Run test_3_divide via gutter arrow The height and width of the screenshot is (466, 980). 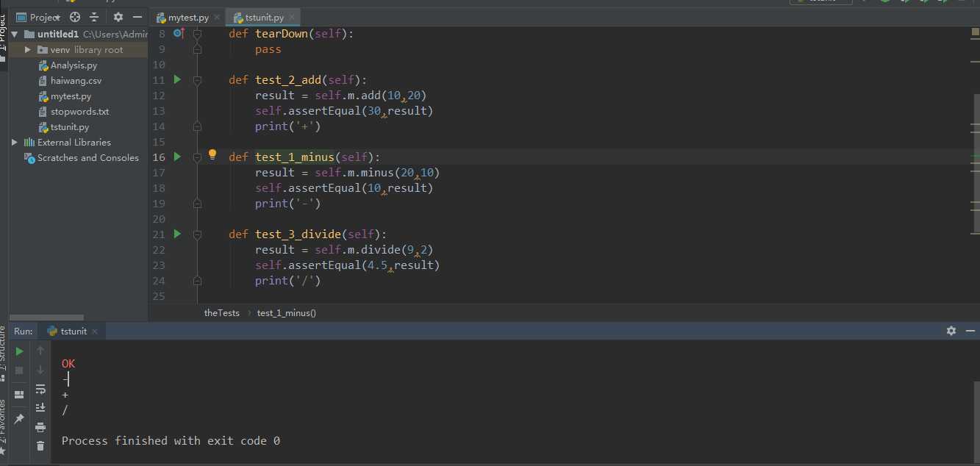click(177, 234)
